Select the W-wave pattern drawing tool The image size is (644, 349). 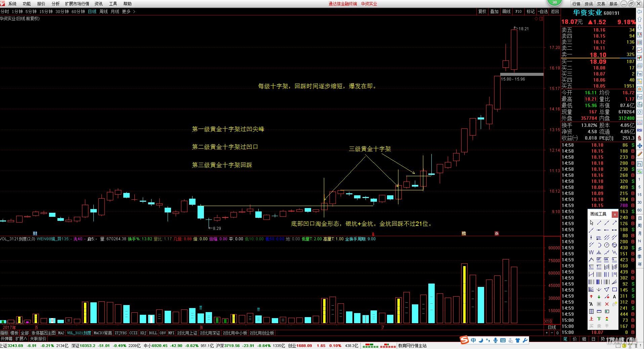click(592, 252)
